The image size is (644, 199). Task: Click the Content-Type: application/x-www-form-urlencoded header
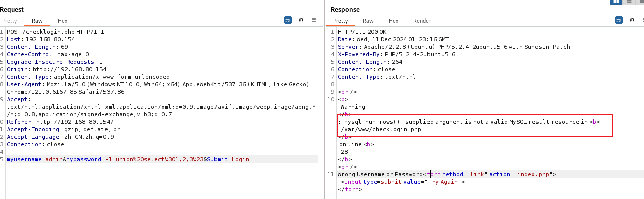point(88,77)
